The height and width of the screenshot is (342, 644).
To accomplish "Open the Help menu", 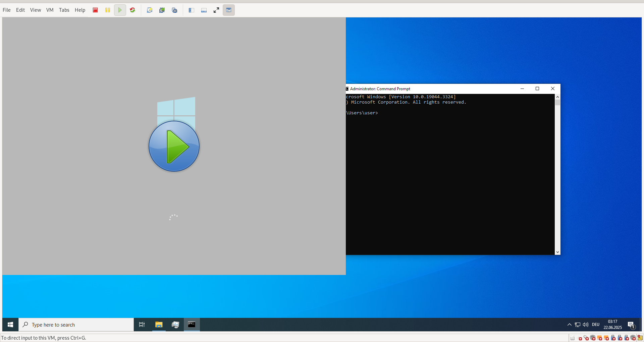I will pyautogui.click(x=80, y=10).
